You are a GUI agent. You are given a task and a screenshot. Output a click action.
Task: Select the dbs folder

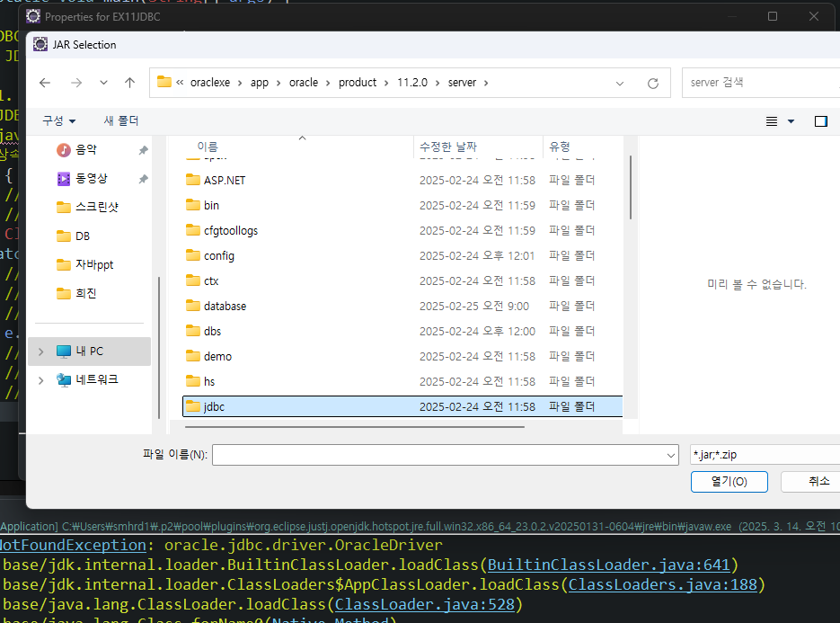pos(402,332)
